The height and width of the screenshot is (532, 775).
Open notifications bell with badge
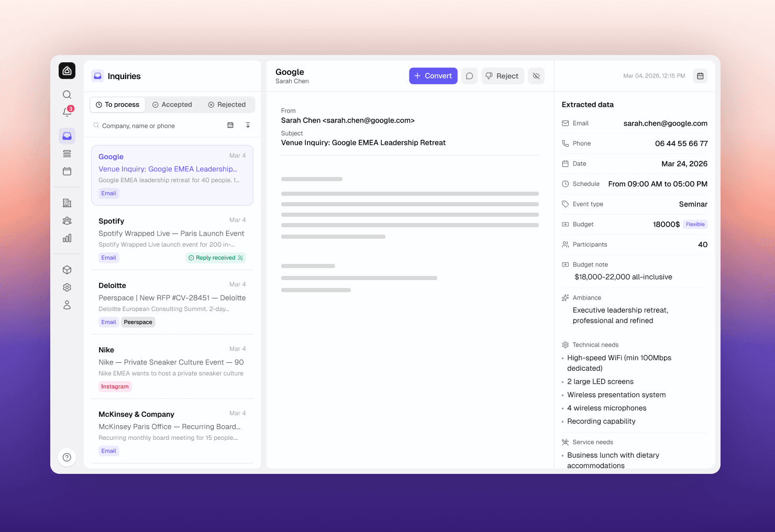[67, 112]
